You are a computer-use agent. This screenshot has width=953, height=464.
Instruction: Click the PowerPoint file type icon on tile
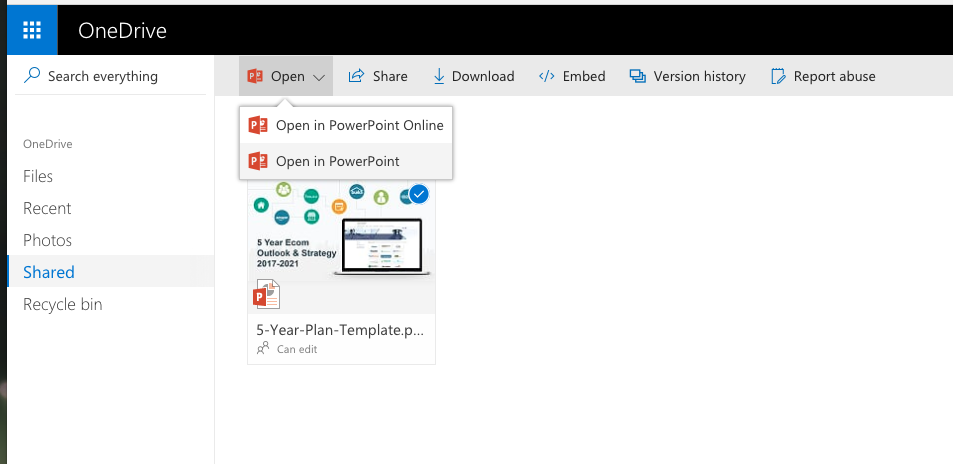click(x=266, y=295)
